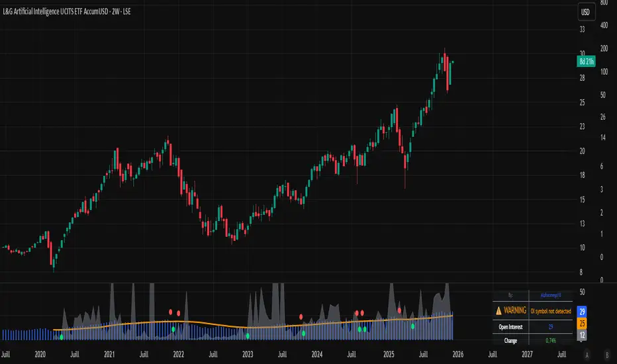Click the 'Open Interest' row label

510,327
